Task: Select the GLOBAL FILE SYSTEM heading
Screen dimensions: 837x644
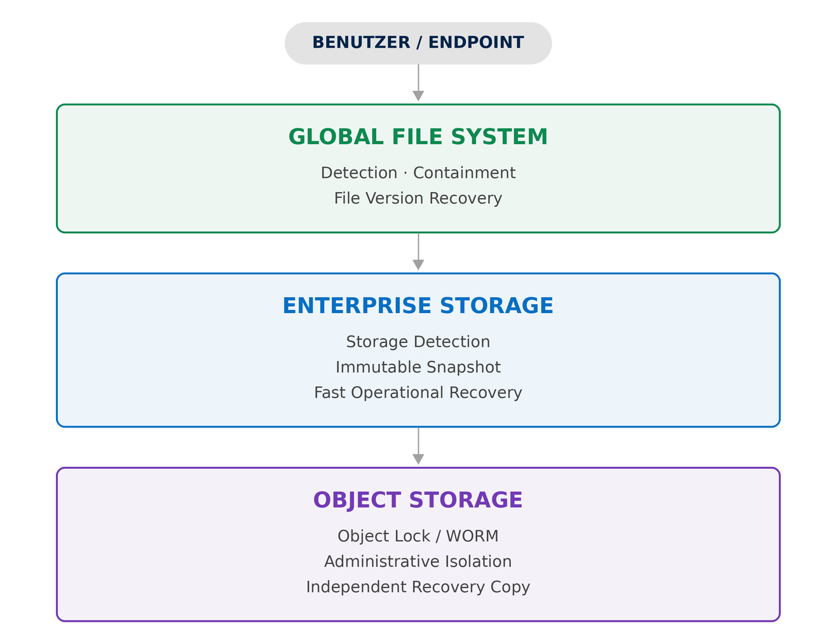Action: pyautogui.click(x=418, y=137)
